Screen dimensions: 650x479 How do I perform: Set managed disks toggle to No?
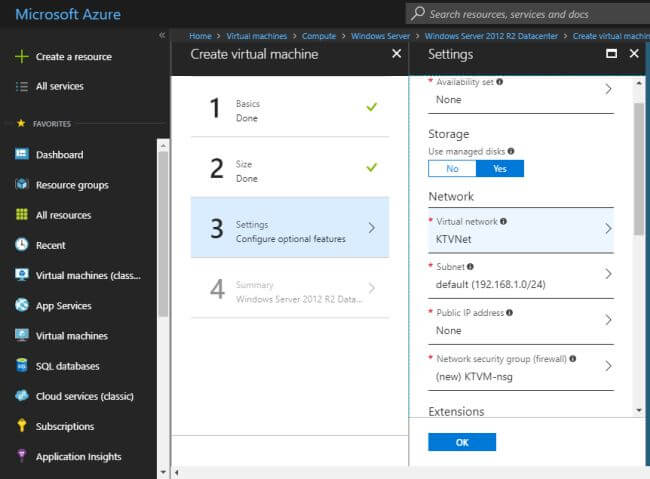pos(452,168)
